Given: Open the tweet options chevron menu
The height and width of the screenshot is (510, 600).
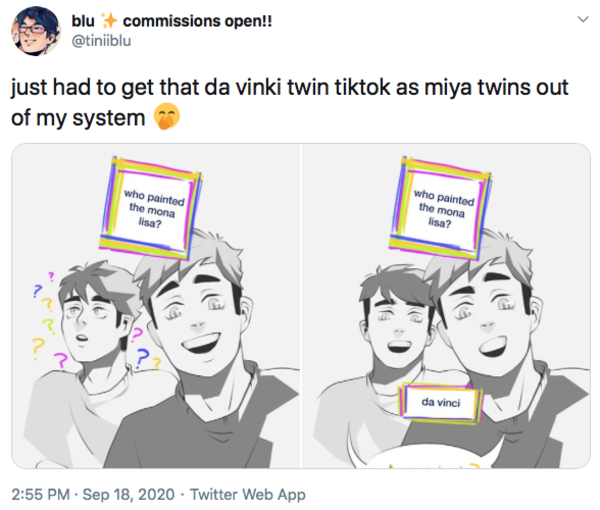Looking at the screenshot, I should pos(582,19).
